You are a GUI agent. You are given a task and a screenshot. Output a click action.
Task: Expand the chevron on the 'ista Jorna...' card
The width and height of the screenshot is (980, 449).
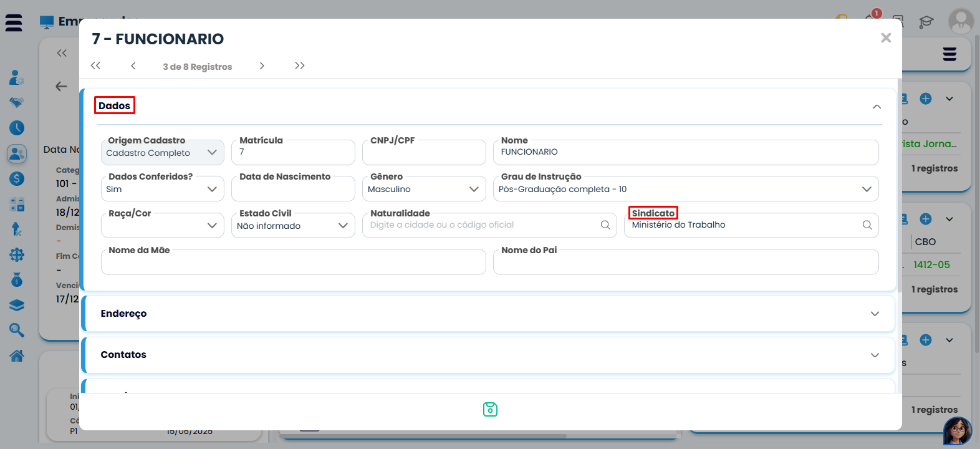point(949,99)
